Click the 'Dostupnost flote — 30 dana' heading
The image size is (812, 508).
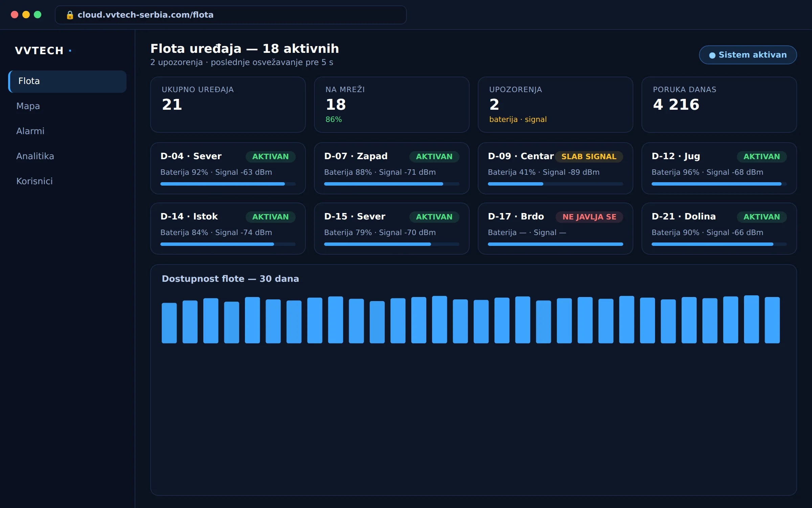tap(230, 279)
